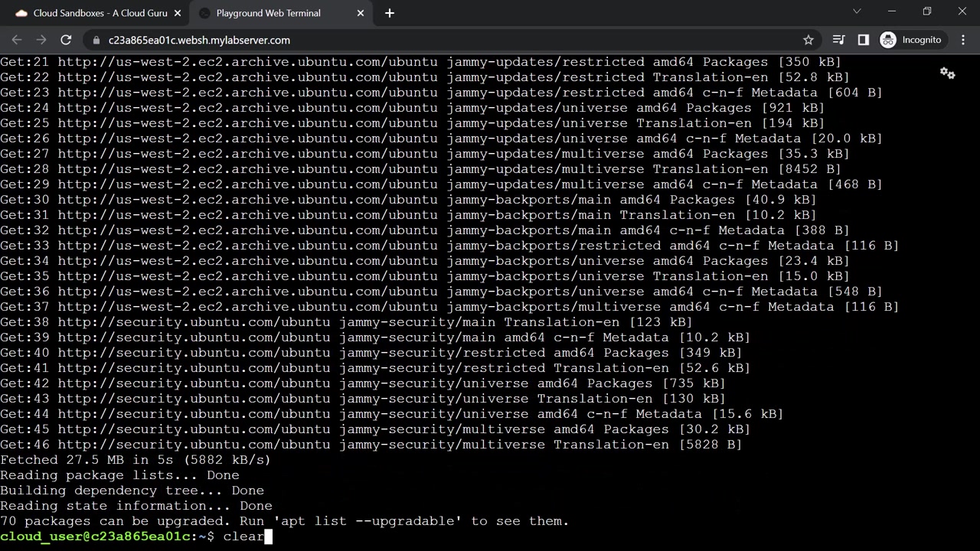Click the 'Fetched 27.5 MB in 5s' line
The image size is (980, 551).
(136, 460)
